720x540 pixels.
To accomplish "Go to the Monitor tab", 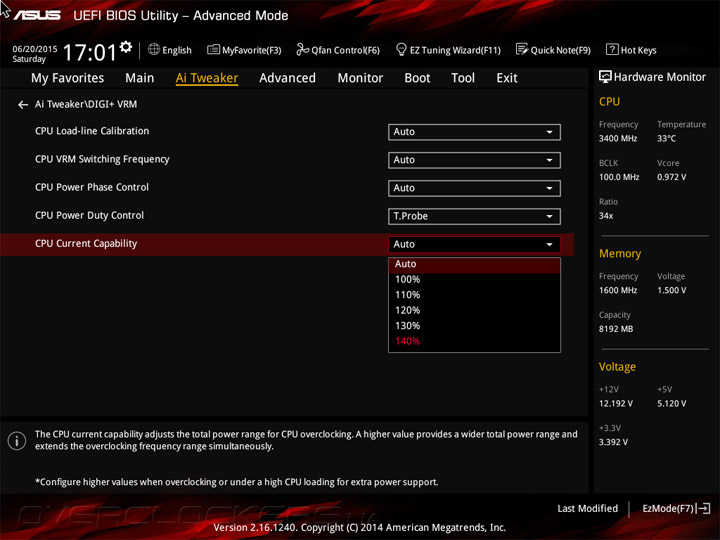I will click(x=360, y=78).
